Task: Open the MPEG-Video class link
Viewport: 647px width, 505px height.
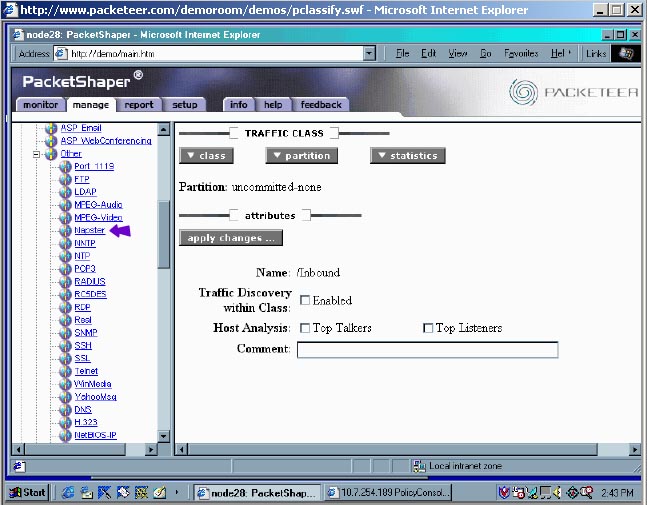Action: point(98,217)
